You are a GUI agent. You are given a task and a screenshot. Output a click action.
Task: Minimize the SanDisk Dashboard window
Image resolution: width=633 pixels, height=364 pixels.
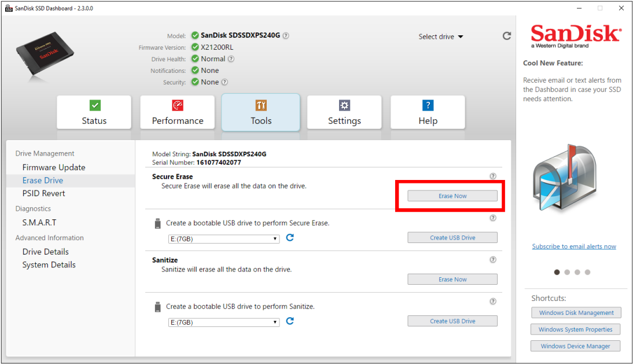[579, 8]
